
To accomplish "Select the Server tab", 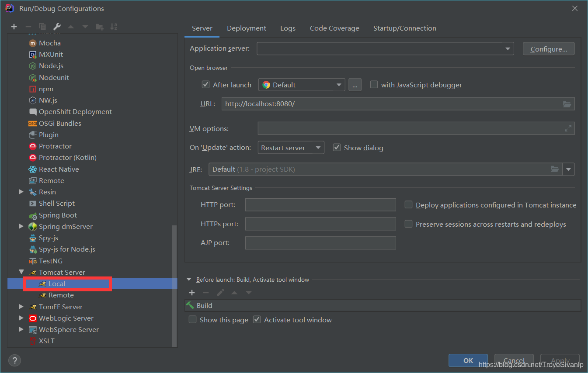I will coord(202,28).
